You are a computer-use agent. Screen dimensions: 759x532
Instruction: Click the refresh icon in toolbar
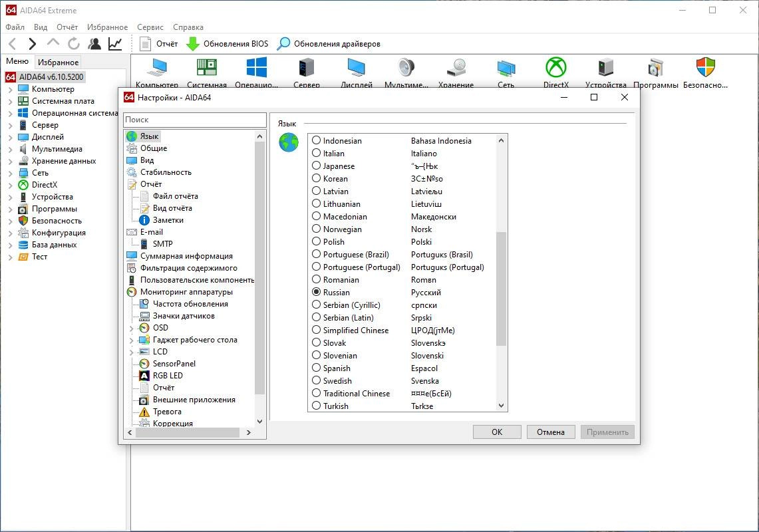point(74,44)
